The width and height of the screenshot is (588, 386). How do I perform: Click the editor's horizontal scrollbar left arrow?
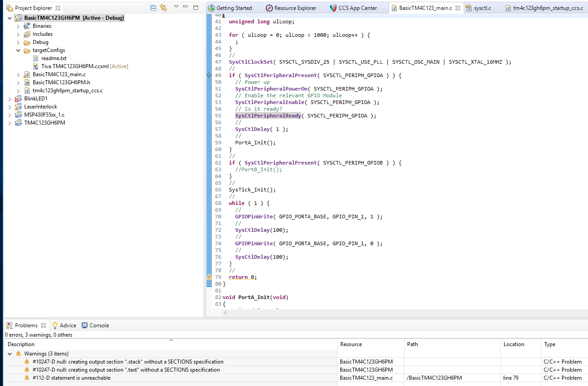(225, 312)
